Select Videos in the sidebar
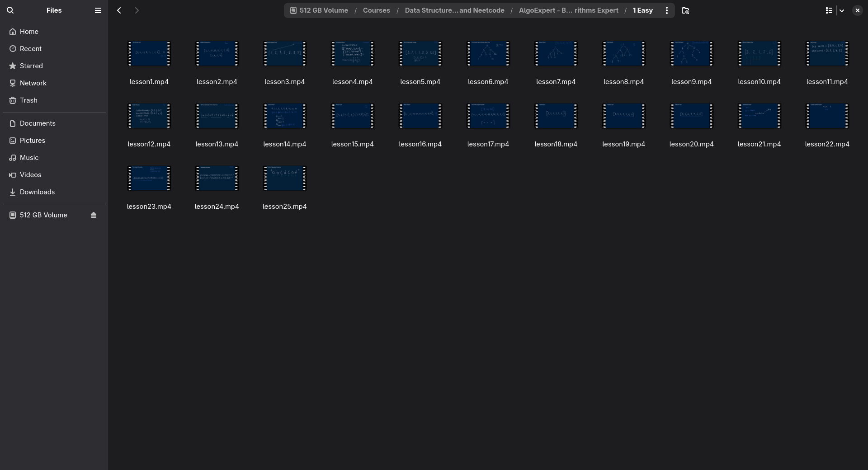 (x=30, y=175)
